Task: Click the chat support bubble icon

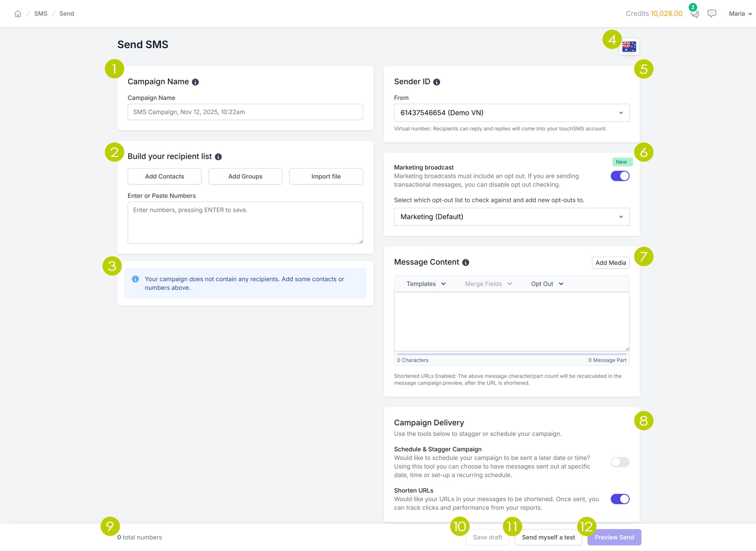Action: click(x=712, y=14)
